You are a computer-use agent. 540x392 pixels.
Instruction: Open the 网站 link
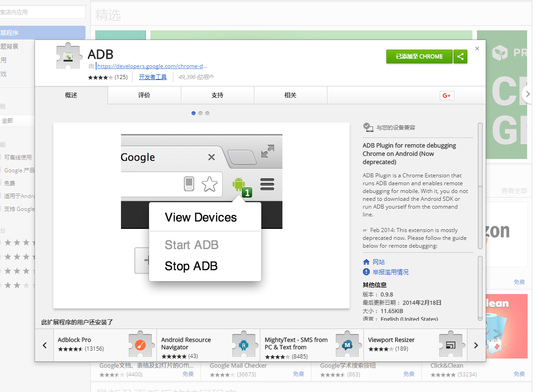379,262
